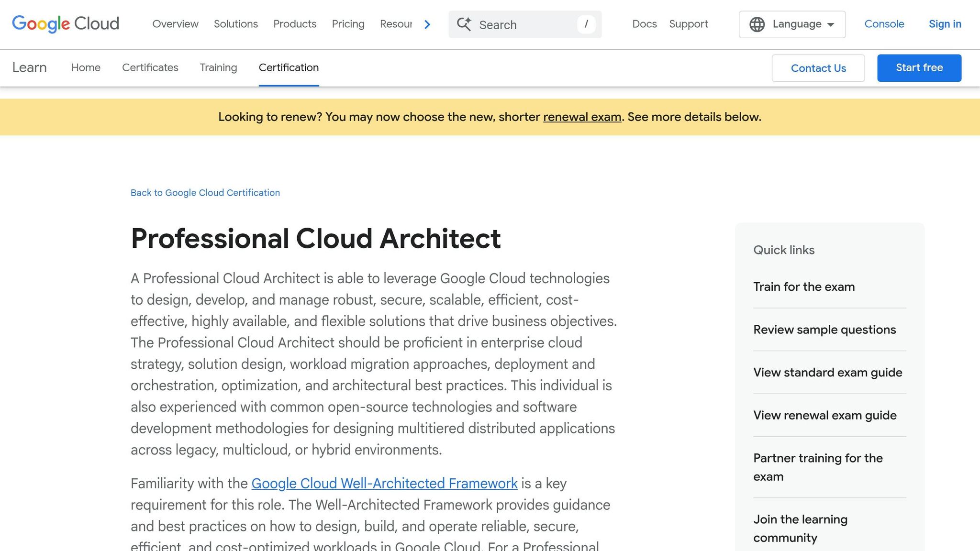Click the search sparkle magnifier icon

pos(464,24)
